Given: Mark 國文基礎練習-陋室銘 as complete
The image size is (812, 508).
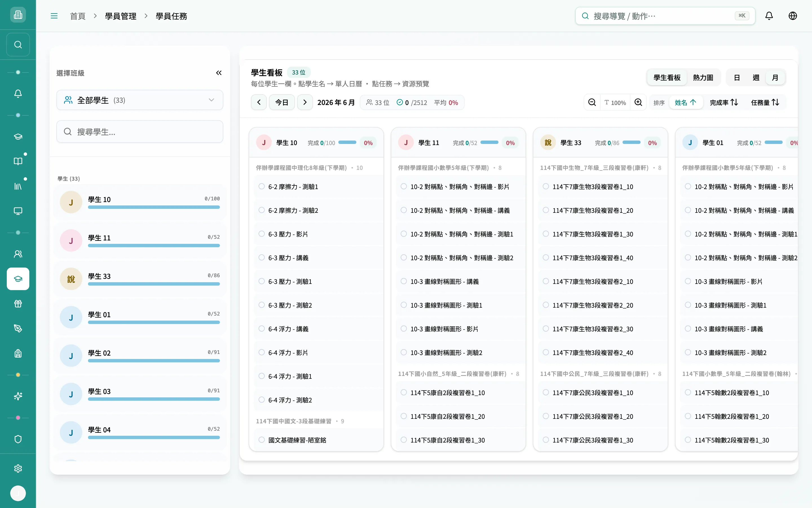Looking at the screenshot, I should [x=262, y=440].
